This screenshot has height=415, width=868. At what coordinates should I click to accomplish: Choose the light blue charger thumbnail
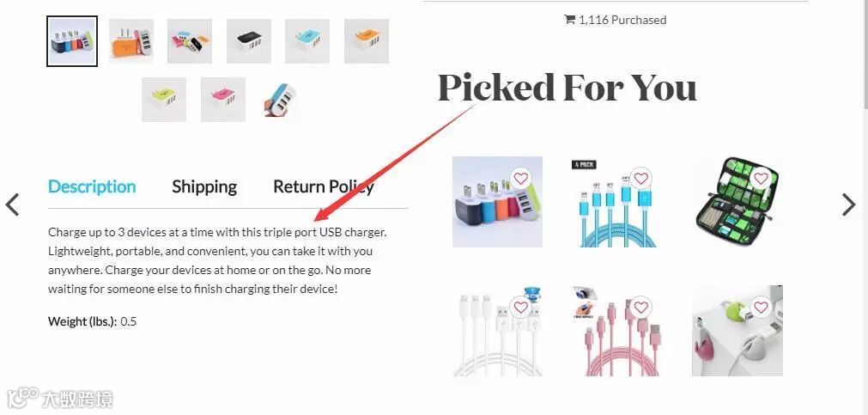point(307,41)
